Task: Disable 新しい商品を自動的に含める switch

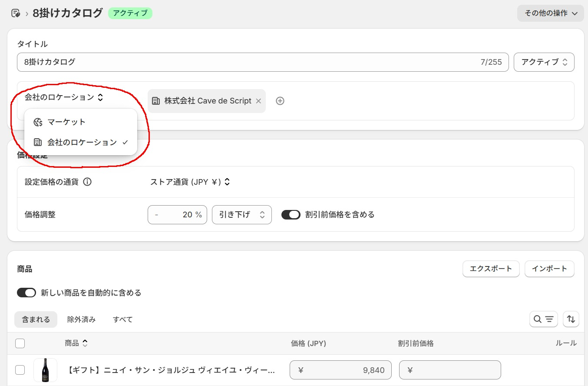Action: click(x=26, y=293)
